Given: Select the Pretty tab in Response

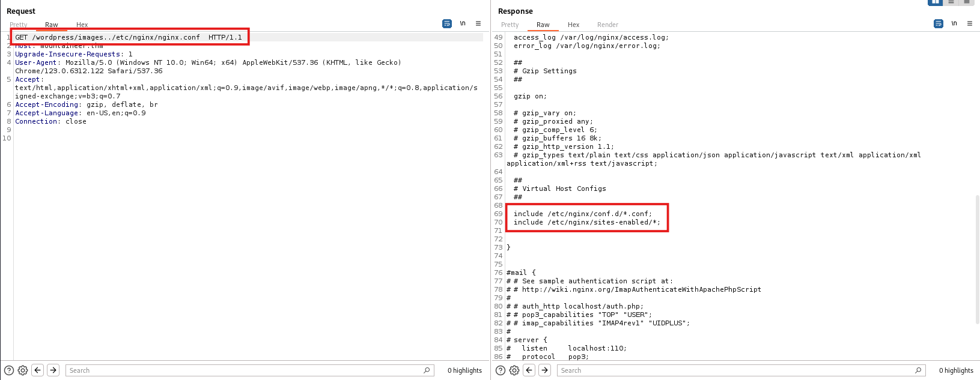Looking at the screenshot, I should (510, 25).
